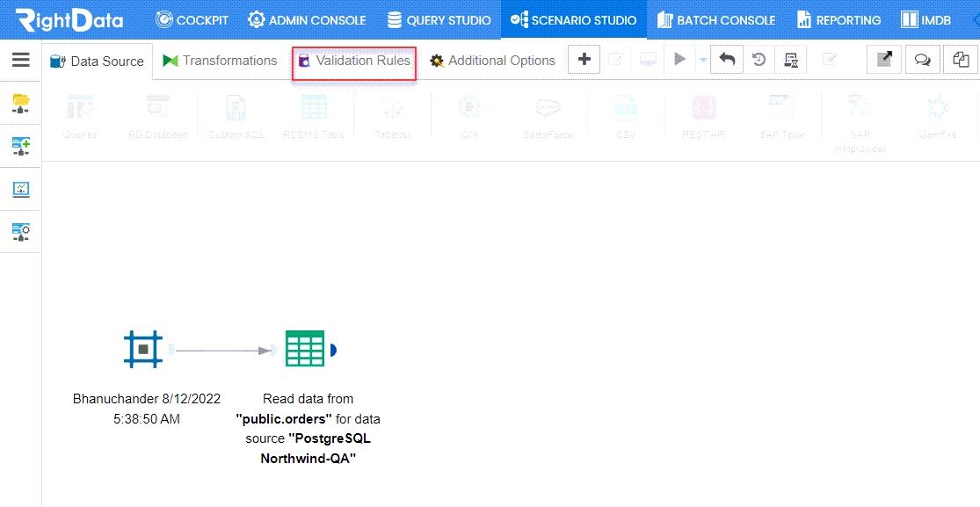Select the REST API data source
Image resolution: width=980 pixels, height=507 pixels.
(x=703, y=112)
